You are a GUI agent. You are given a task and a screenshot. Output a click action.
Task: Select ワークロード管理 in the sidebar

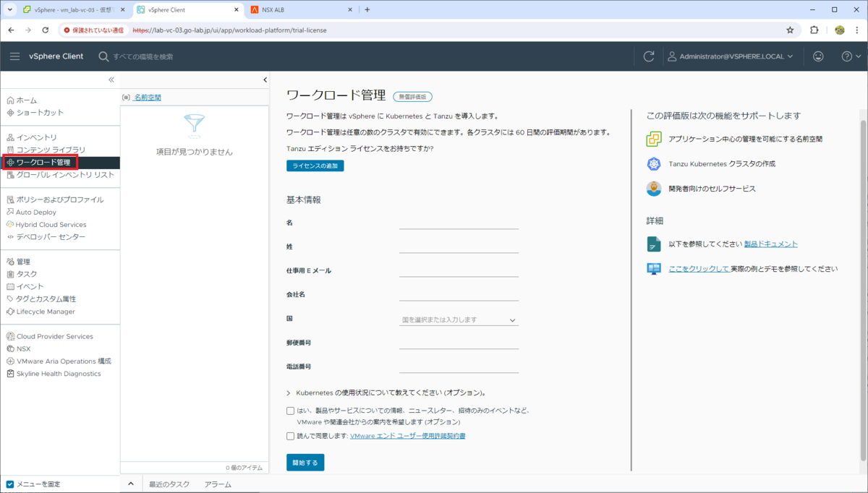click(x=43, y=162)
